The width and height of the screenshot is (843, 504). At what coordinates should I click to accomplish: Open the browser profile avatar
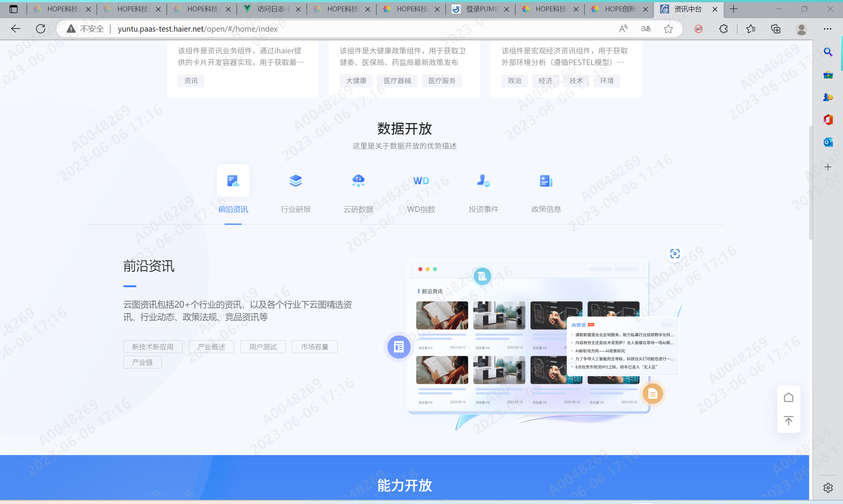(802, 29)
